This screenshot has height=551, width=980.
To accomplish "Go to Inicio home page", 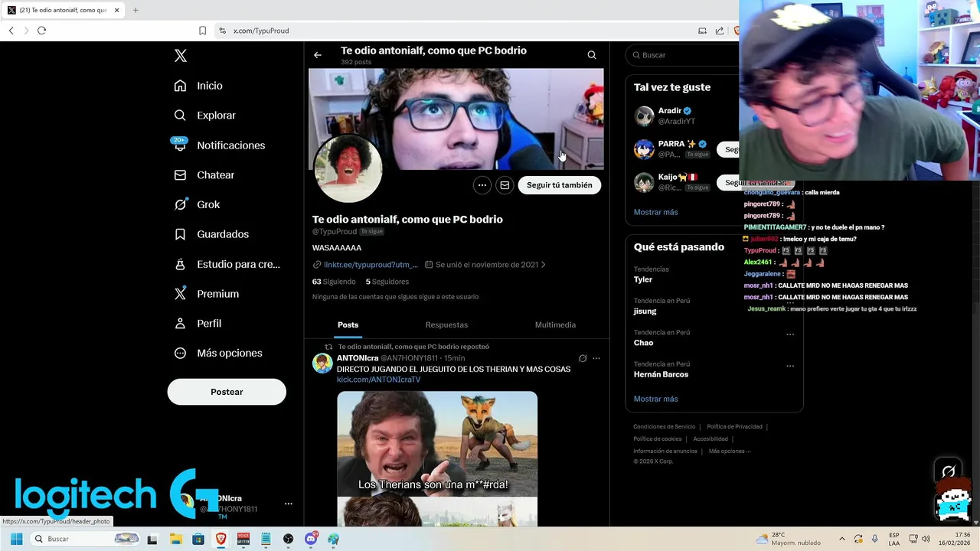I will [x=198, y=86].
